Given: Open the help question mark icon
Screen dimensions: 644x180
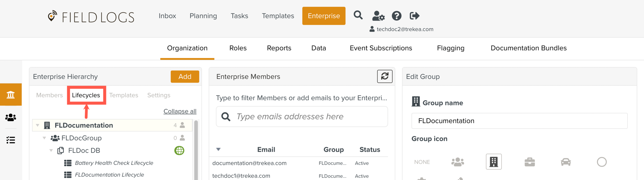Looking at the screenshot, I should pos(396,16).
